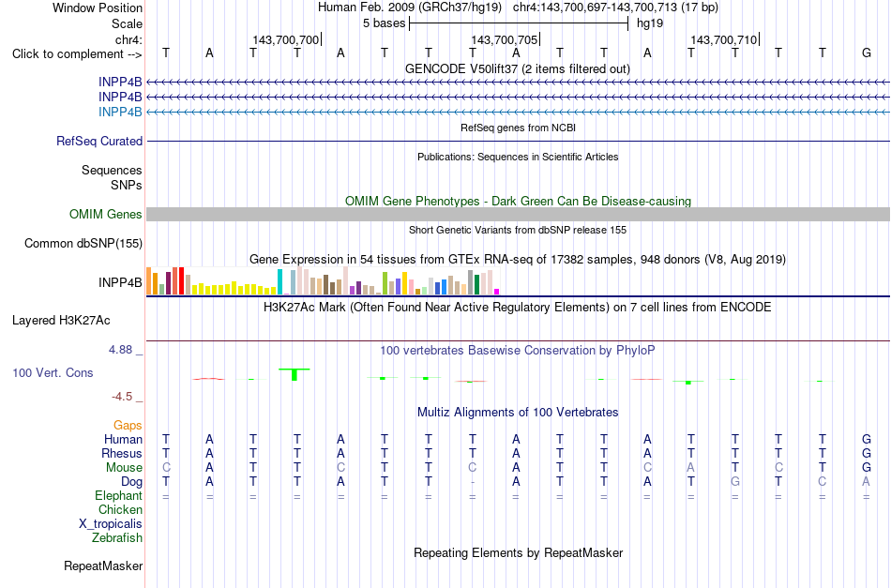Click the light blue INPP4B transcript label
This screenshot has height=588, width=891.
(120, 112)
